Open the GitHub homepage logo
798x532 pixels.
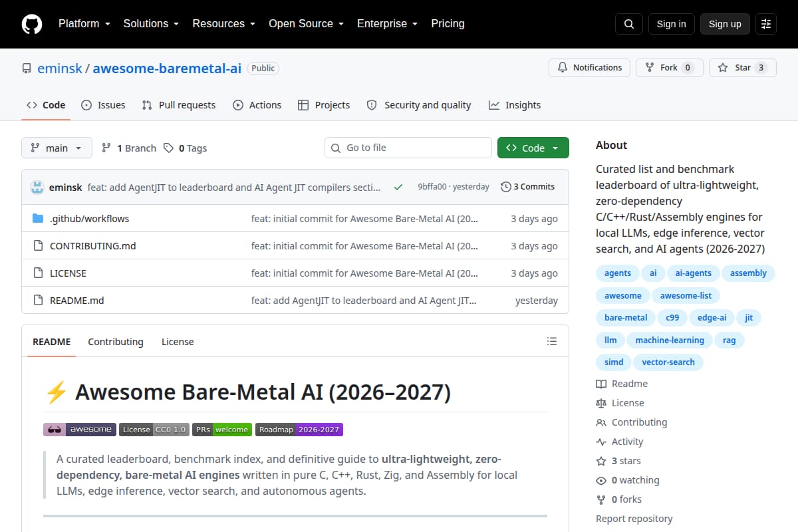32,24
